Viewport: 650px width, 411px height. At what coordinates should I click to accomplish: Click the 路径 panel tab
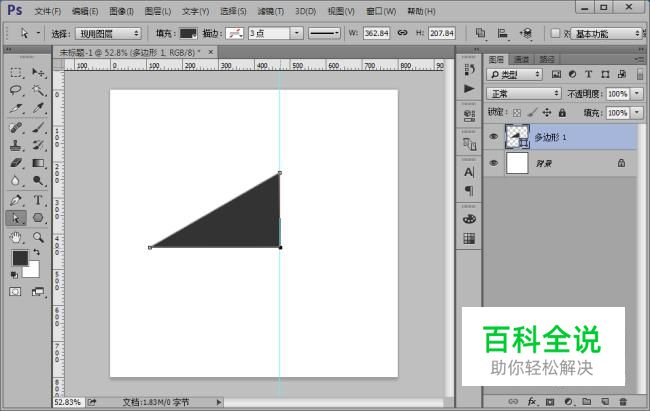pos(547,59)
